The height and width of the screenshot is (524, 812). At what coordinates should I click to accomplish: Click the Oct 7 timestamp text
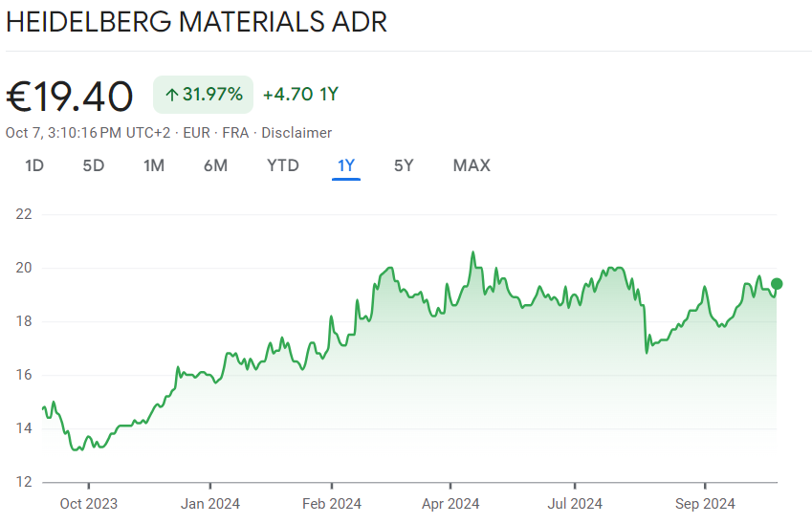coord(88,133)
